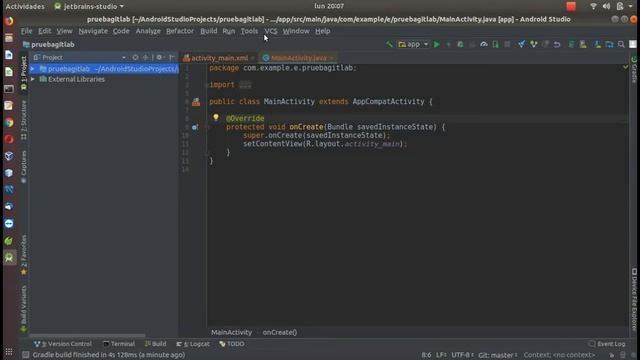Click the Git: master branch widget
Screen dimensions: 640x360
498,355
